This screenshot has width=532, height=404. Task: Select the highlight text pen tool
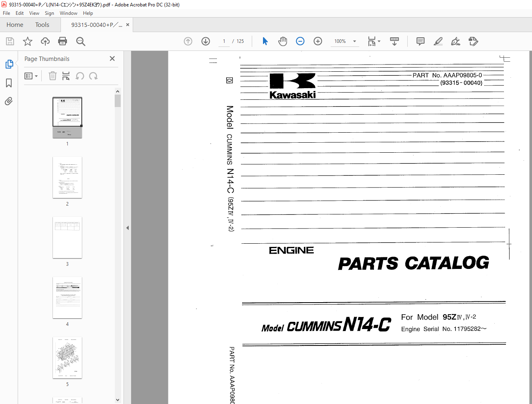point(438,41)
